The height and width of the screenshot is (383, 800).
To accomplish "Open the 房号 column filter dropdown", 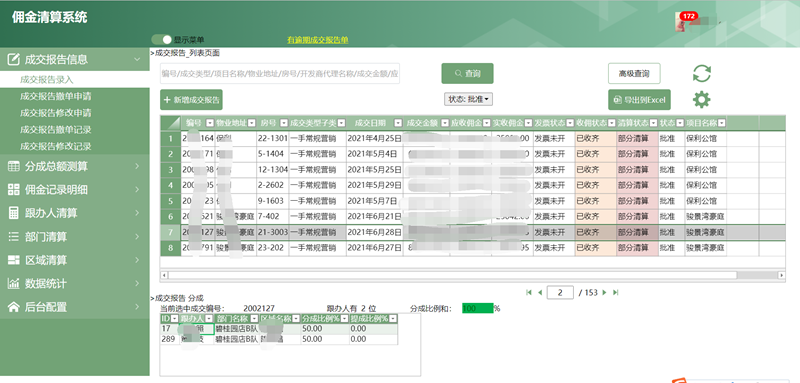I will (x=284, y=123).
